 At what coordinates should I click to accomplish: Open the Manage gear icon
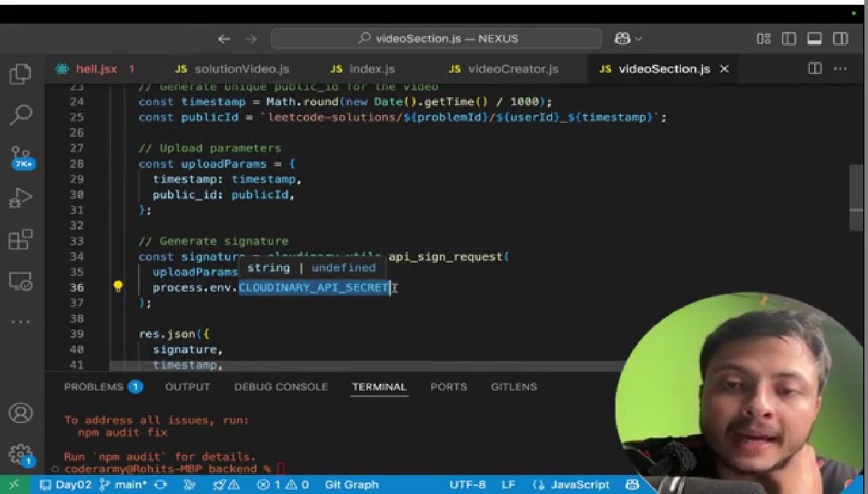click(20, 455)
